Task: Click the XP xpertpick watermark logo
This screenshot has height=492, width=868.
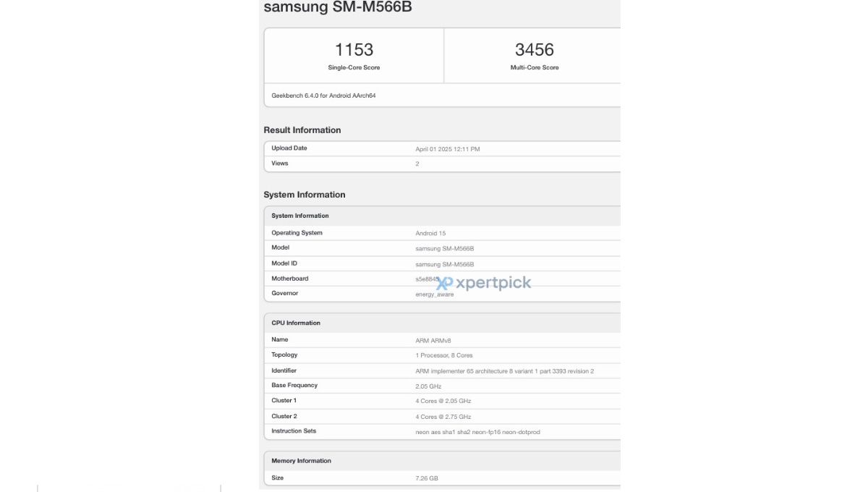Action: 484,283
